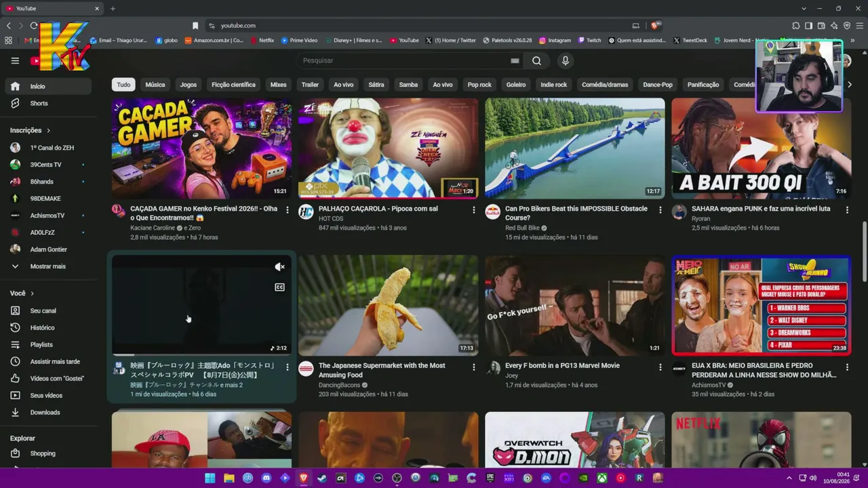The width and height of the screenshot is (868, 488).
Task: Open options for Every F bomb video
Action: (660, 367)
